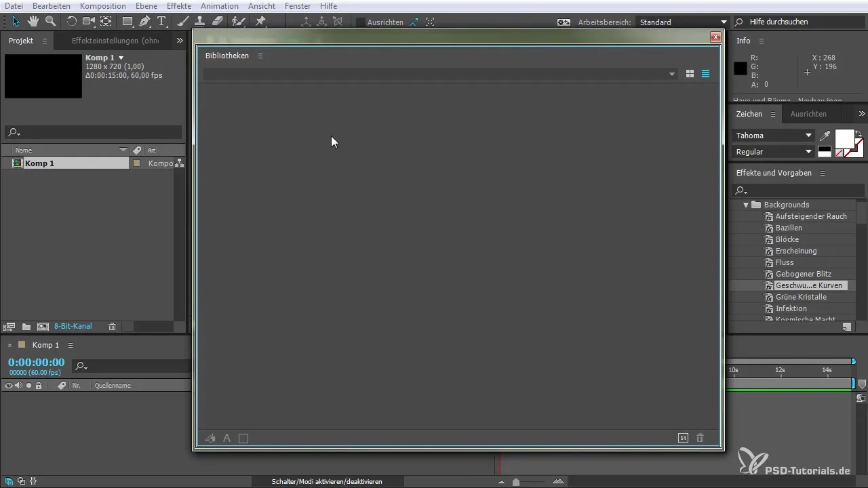Viewport: 868px width, 488px height.
Task: Select the Selection arrow tool
Action: pyautogui.click(x=16, y=22)
